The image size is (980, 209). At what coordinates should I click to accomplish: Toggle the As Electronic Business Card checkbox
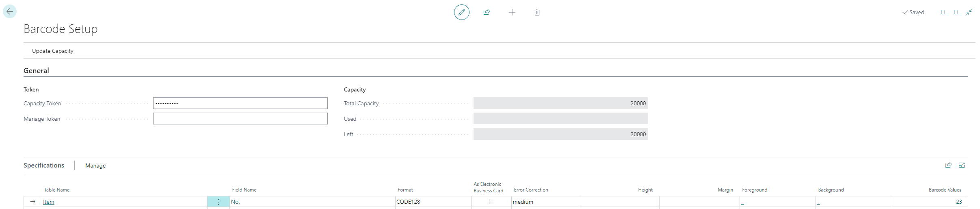pos(491,202)
